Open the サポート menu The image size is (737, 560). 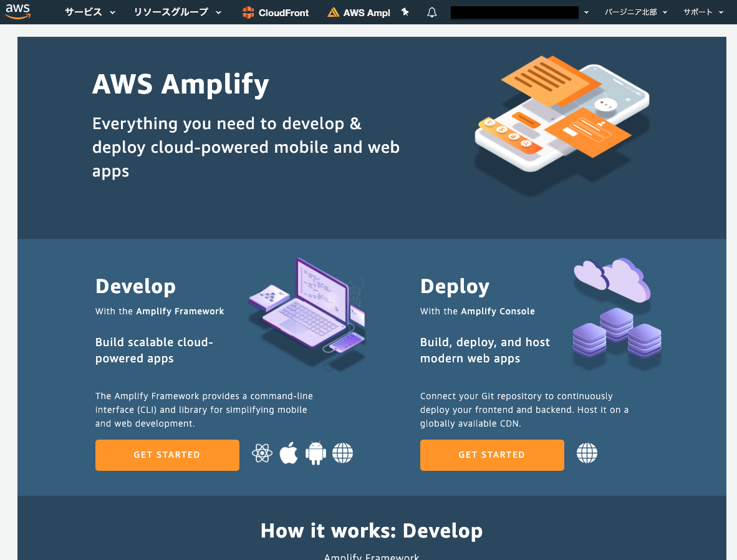(x=703, y=12)
